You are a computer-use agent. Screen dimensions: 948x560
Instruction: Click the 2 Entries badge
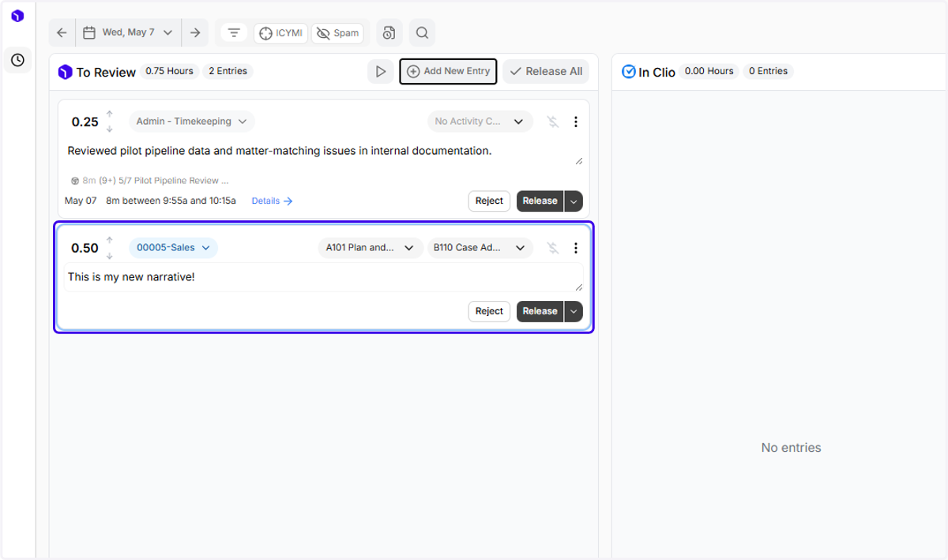(x=228, y=71)
